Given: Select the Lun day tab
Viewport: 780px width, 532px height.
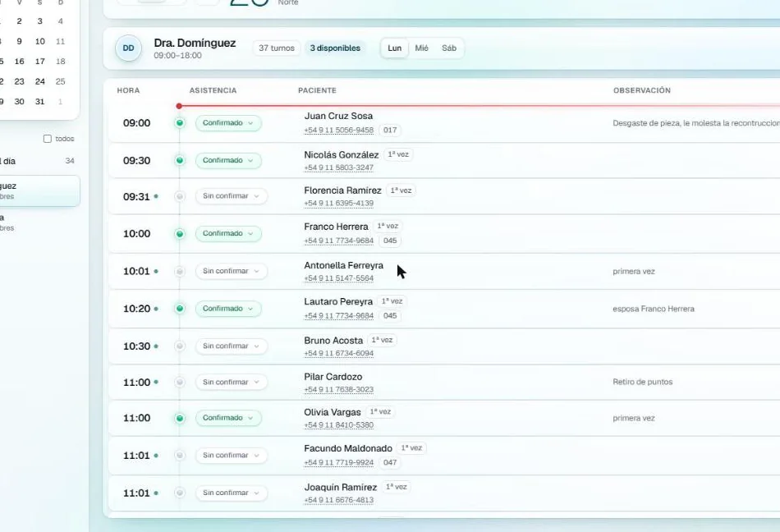Looking at the screenshot, I should click(x=394, y=48).
